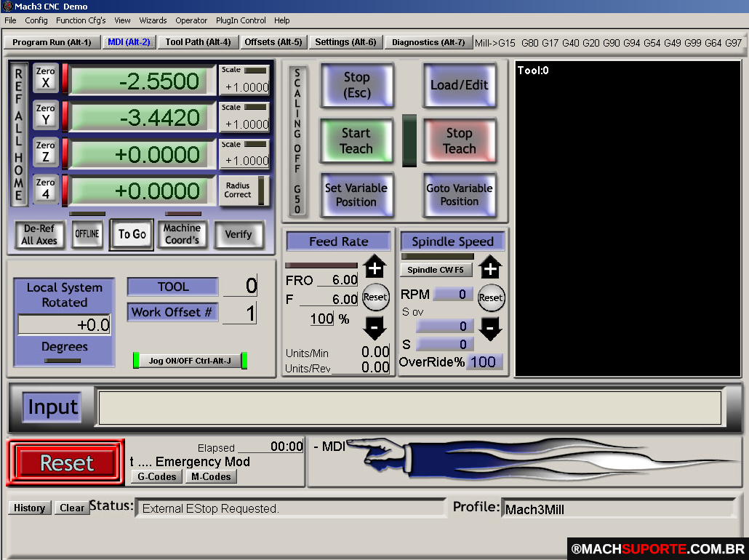749x560 pixels.
Task: Clear the status message
Action: tap(72, 508)
